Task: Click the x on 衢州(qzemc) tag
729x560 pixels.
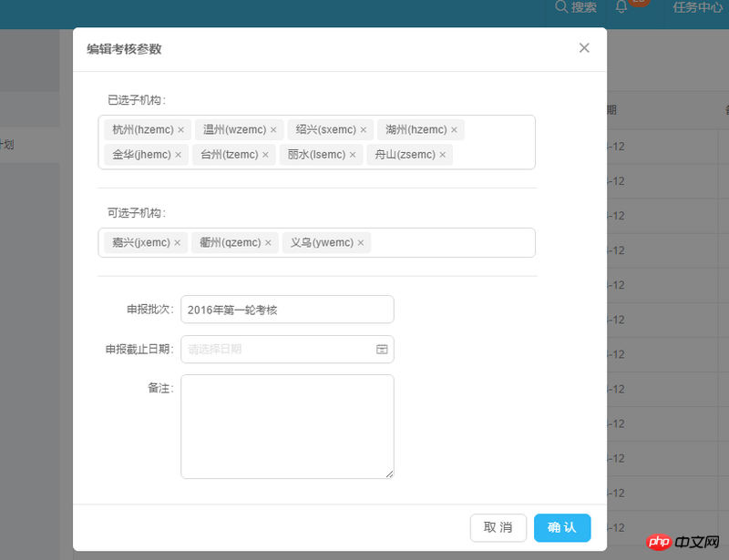Action: click(269, 243)
